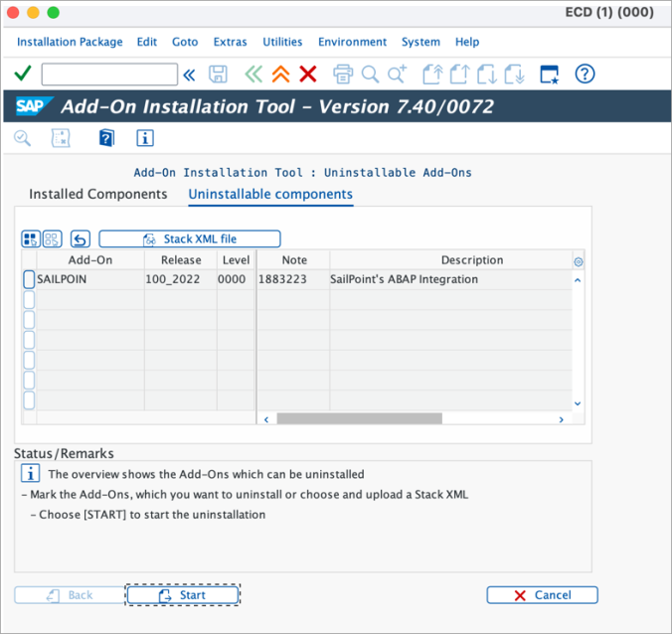The width and height of the screenshot is (672, 634).
Task: Click the Next Page icon
Action: pos(487,74)
